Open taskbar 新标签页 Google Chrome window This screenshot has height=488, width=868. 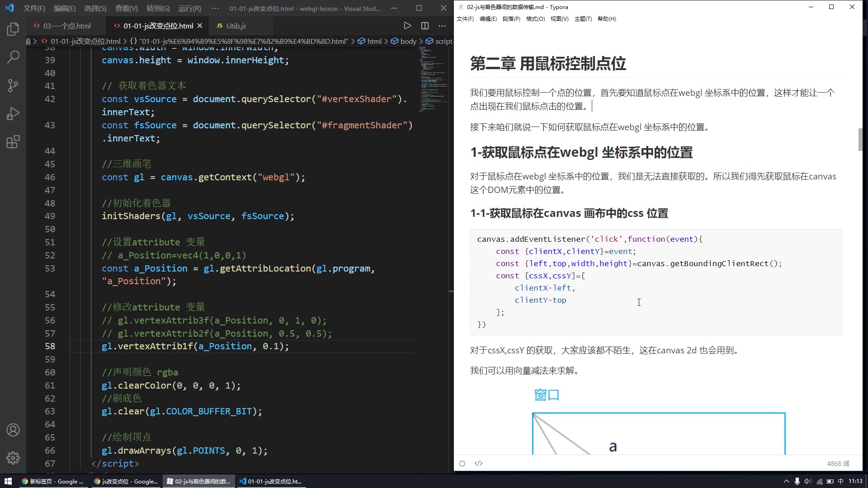pos(52,481)
